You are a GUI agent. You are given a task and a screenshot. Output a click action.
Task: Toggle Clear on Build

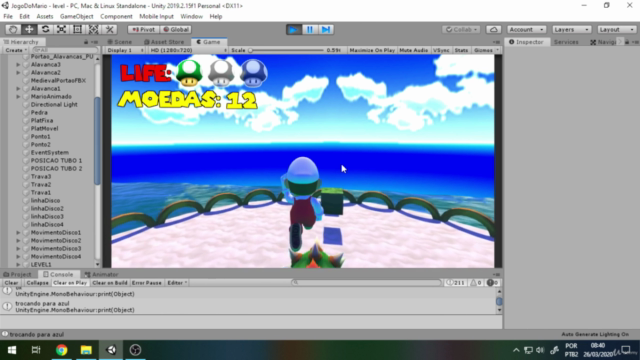(110, 283)
